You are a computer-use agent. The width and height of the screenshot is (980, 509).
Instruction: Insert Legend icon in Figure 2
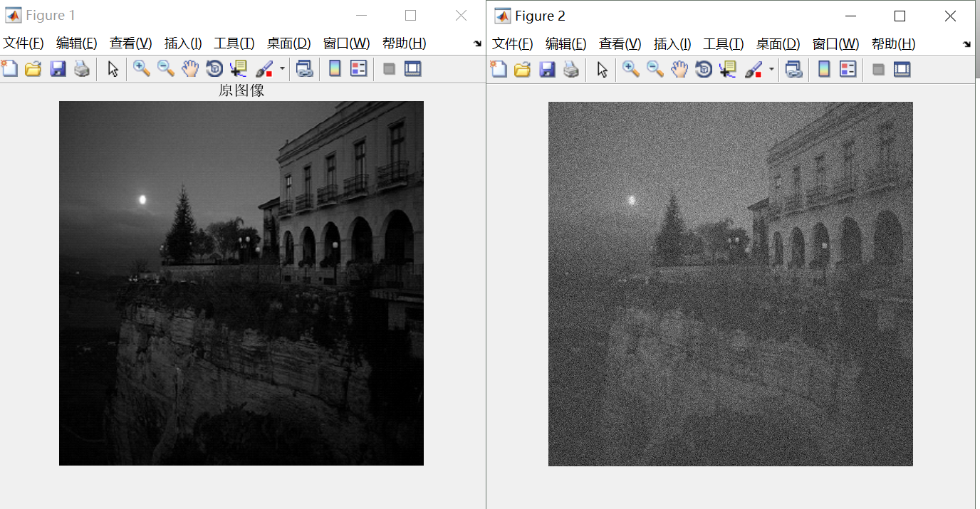coord(848,70)
